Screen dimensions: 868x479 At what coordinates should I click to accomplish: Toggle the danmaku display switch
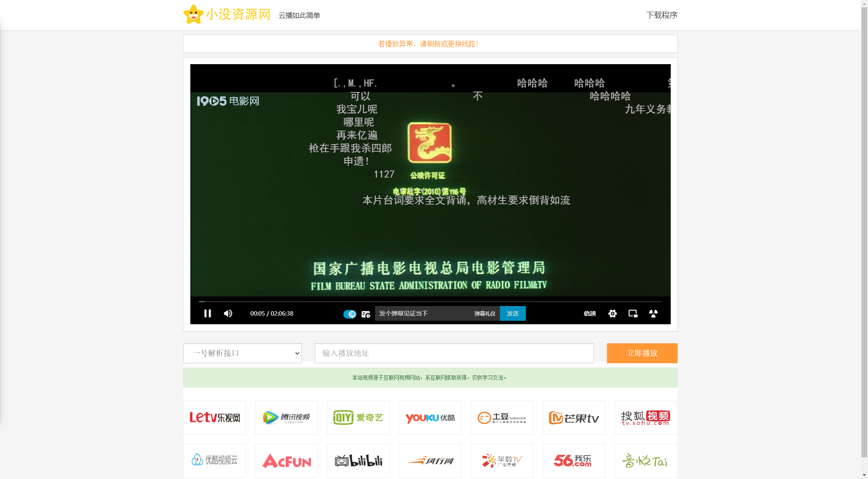[x=350, y=314]
